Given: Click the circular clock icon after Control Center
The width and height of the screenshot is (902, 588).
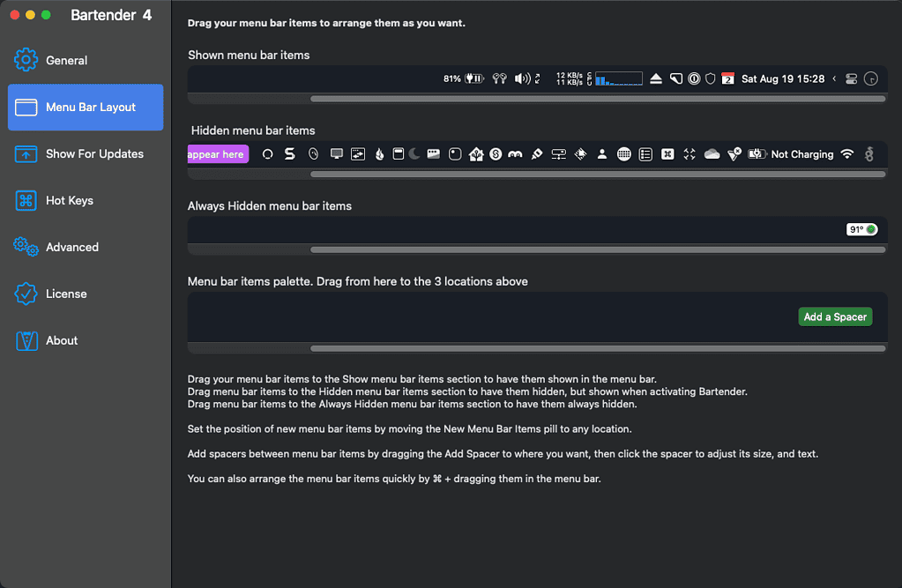Looking at the screenshot, I should click(871, 78).
